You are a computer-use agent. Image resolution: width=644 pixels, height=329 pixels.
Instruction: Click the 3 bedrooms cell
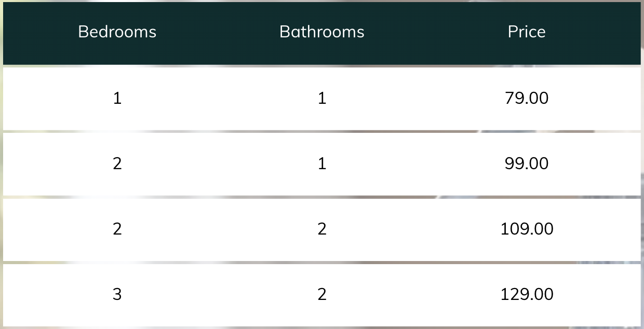click(x=117, y=294)
